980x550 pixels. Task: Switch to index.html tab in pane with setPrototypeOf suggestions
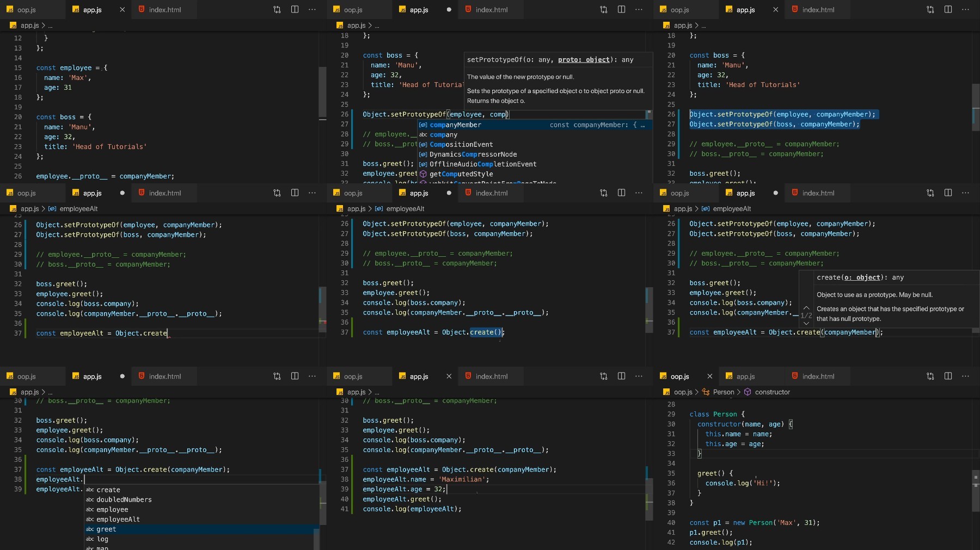[x=492, y=10]
